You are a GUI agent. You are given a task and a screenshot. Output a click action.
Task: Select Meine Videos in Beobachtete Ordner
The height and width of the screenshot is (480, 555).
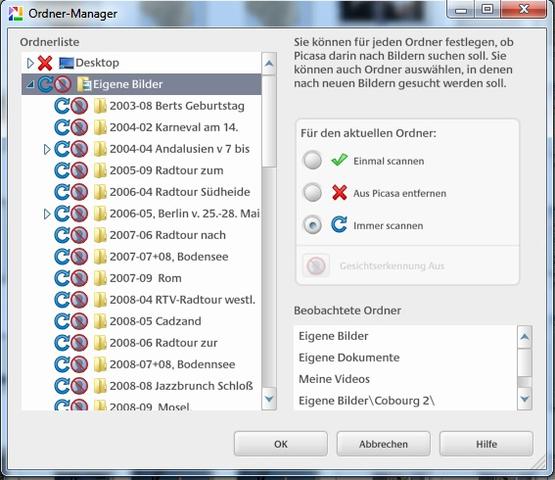[x=334, y=379]
